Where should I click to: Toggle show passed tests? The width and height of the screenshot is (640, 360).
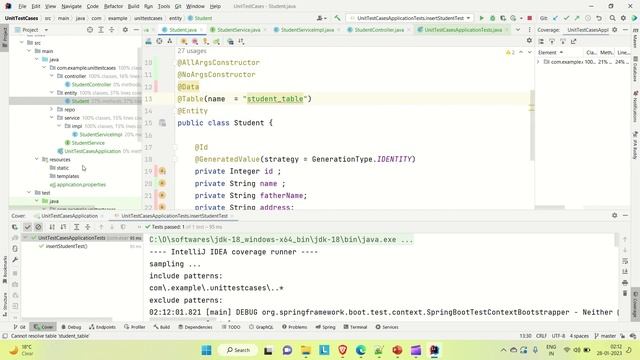click(x=27, y=227)
